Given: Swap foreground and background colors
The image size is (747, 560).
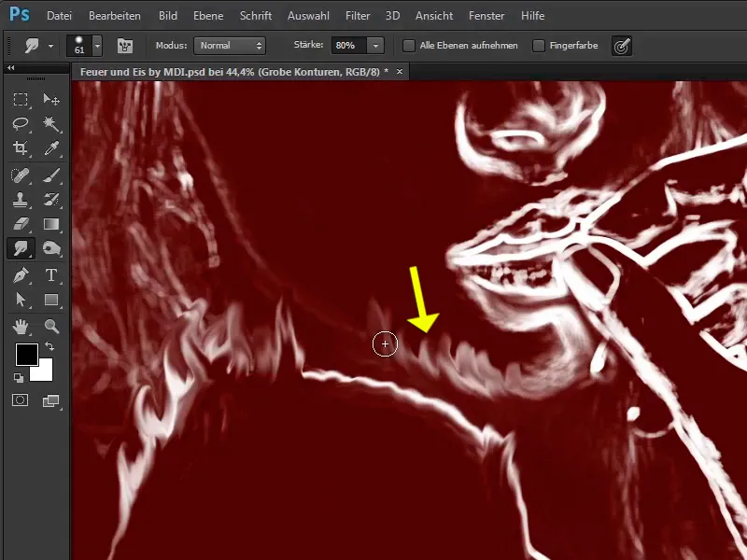Looking at the screenshot, I should (49, 346).
